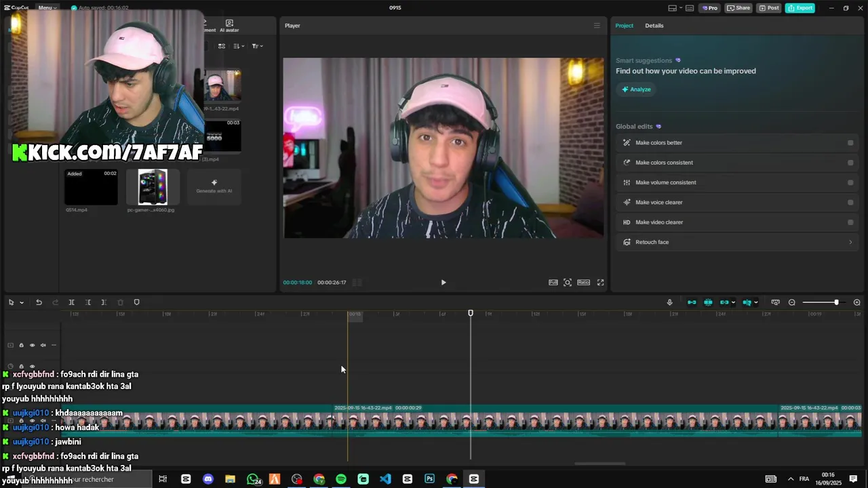This screenshot has width=868, height=488.
Task: Expand the Retouch face option chevron
Action: tap(850, 242)
